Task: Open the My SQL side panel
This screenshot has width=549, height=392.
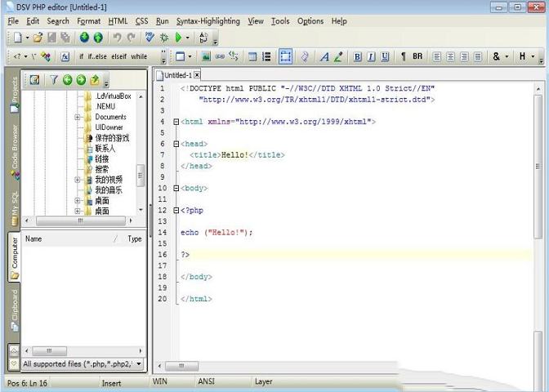Action: tap(15, 209)
